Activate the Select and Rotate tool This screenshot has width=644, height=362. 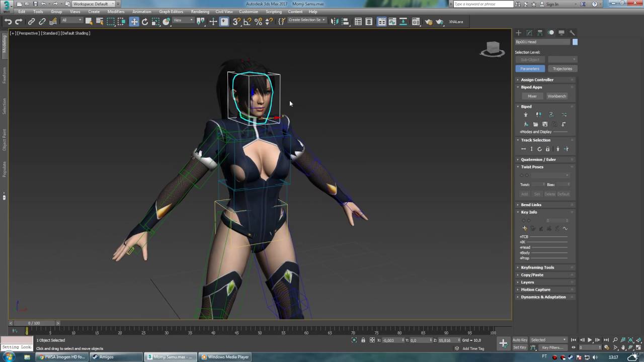(x=145, y=22)
